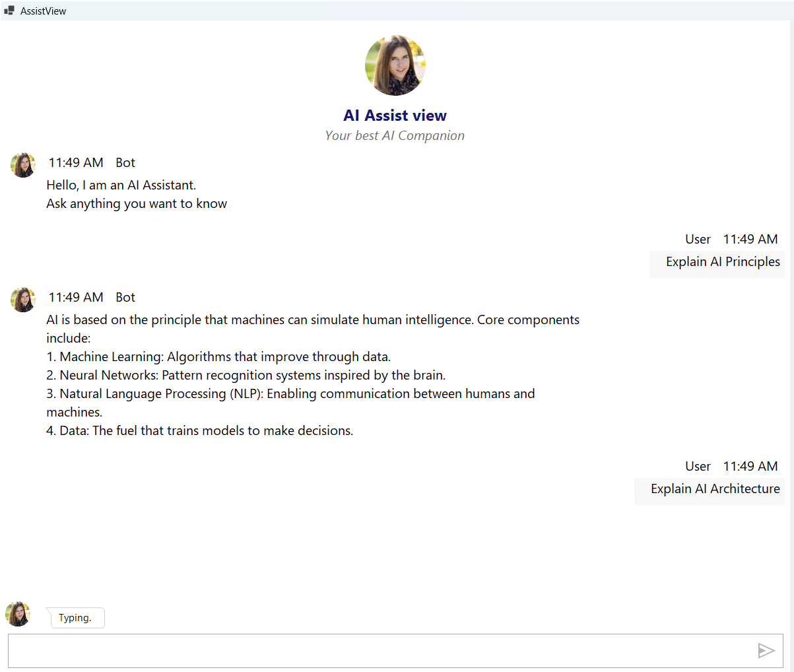This screenshot has width=794, height=672.
Task: Click the 'Your best AI Companion' subtitle
Action: point(395,135)
